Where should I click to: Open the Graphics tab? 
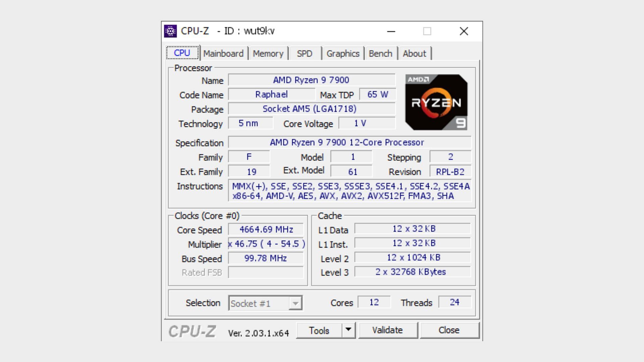pyautogui.click(x=343, y=53)
